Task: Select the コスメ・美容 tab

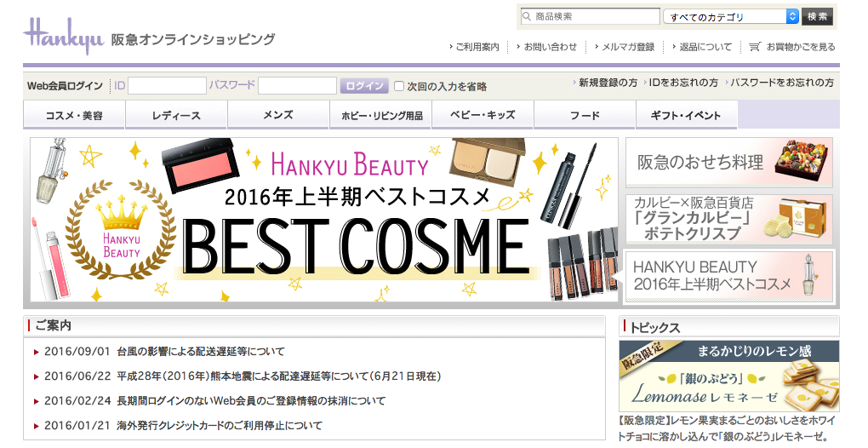Action: 74,115
